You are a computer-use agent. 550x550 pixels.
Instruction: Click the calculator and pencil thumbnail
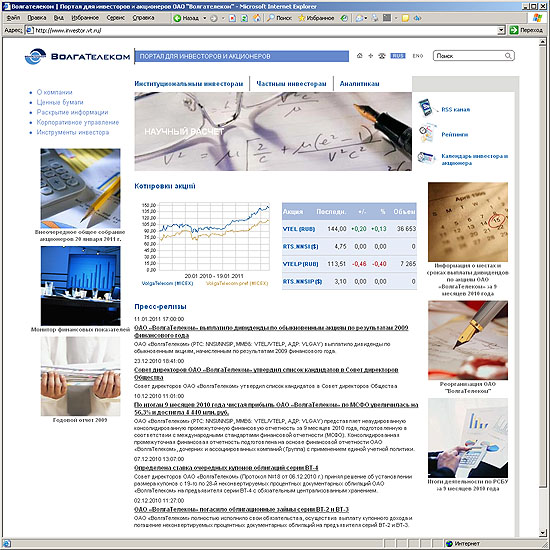[80, 188]
